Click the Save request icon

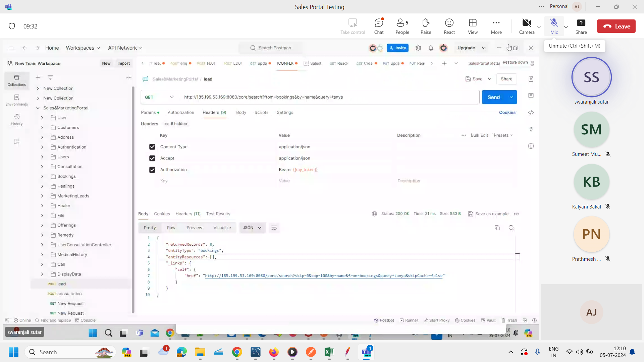474,79
